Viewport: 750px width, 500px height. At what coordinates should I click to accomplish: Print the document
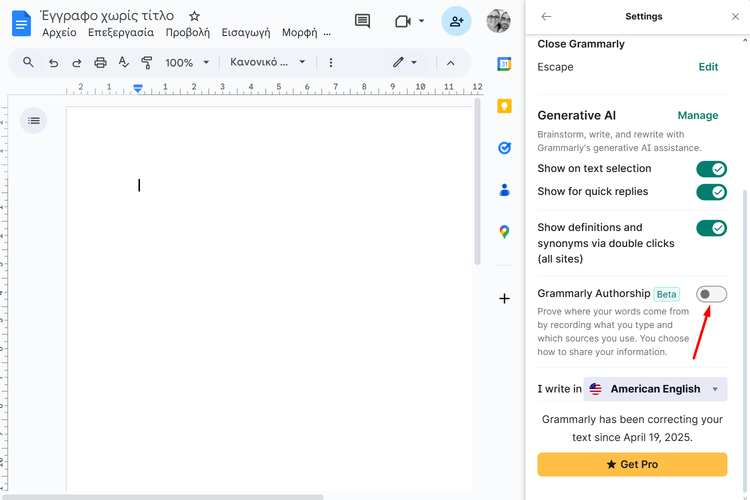tap(100, 63)
